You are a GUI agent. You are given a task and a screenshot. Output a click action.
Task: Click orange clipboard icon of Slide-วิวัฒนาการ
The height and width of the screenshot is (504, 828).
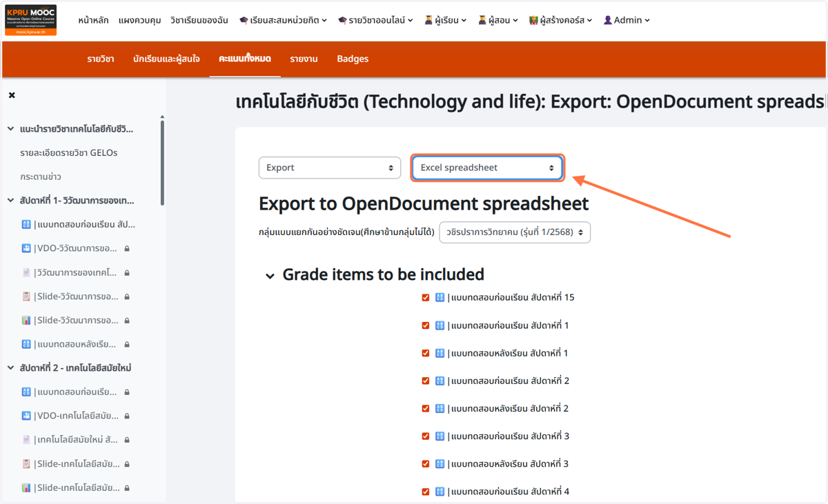26,296
